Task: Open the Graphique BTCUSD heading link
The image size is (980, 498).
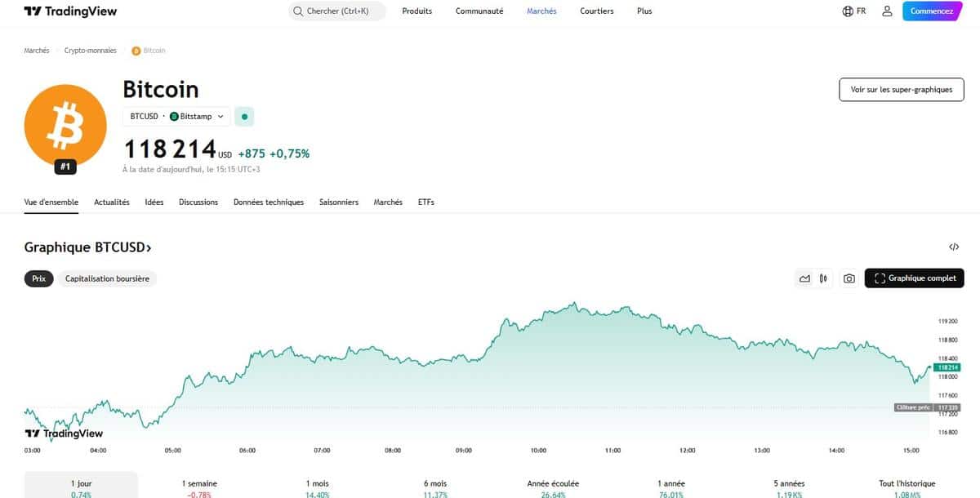Action: [x=88, y=247]
